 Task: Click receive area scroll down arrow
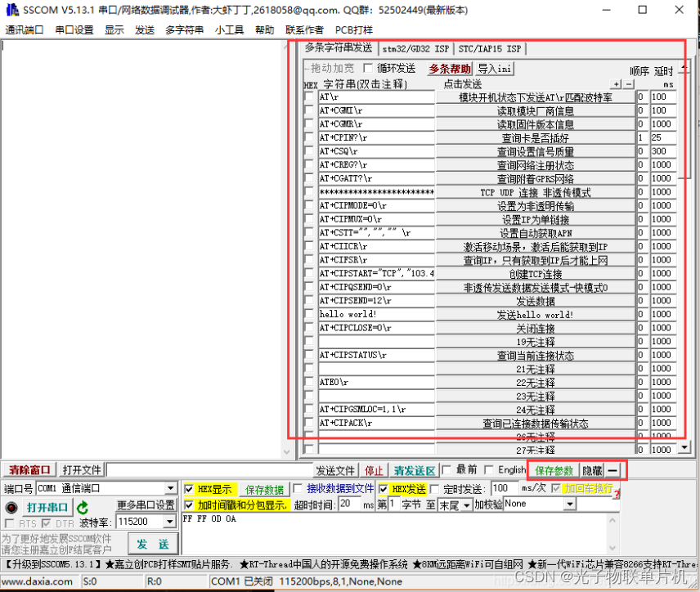click(286, 452)
